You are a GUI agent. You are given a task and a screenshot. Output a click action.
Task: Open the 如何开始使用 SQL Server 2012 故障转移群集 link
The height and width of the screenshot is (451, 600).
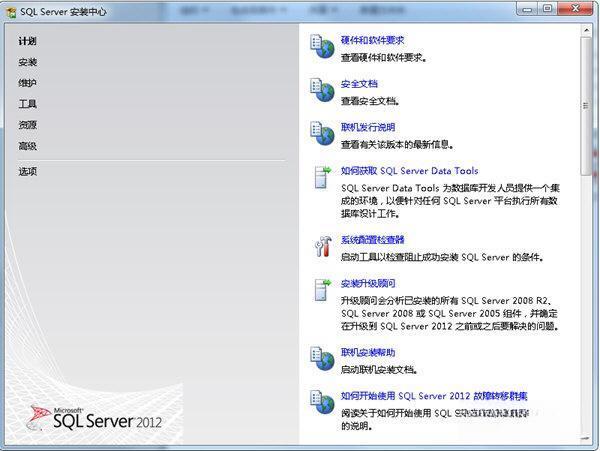(x=434, y=396)
